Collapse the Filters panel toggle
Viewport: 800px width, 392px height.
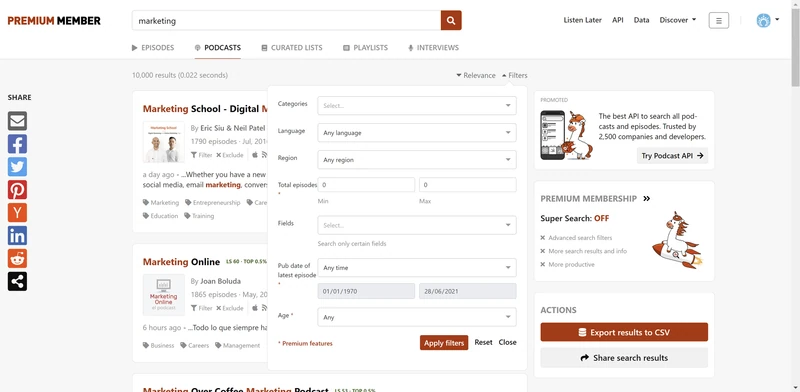[514, 75]
